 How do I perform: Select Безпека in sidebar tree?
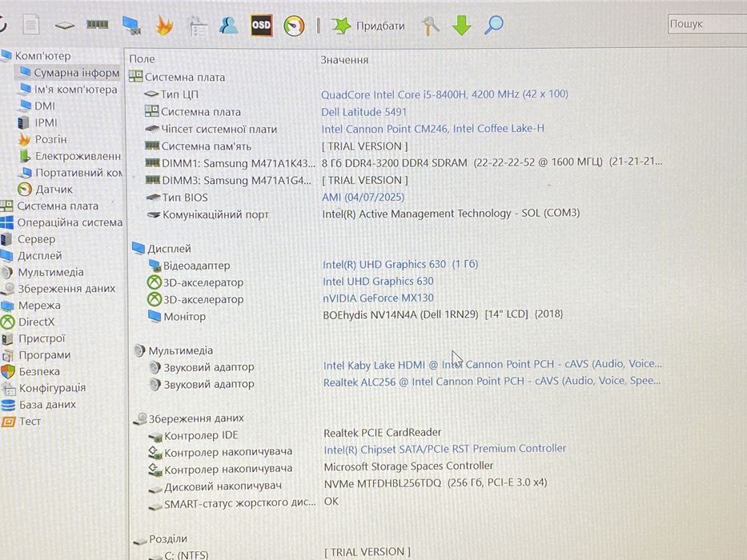pyautogui.click(x=31, y=371)
